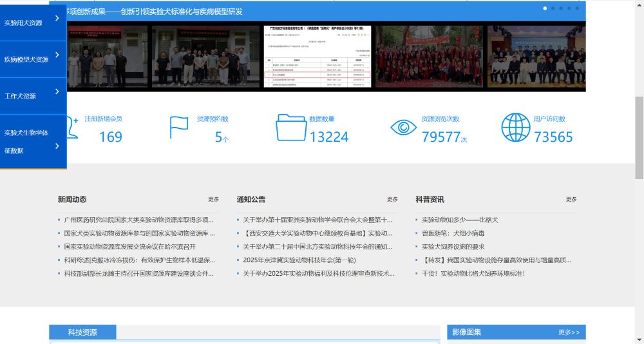The height and width of the screenshot is (344, 644).
Task: Click the scrollbar down arrow
Action: tap(639, 339)
